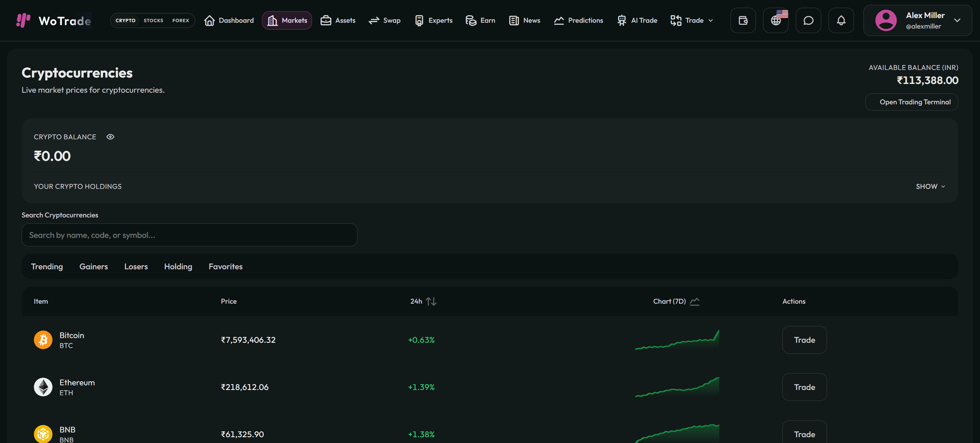Click the Chart (7D) line icon
The width and height of the screenshot is (980, 443).
695,301
